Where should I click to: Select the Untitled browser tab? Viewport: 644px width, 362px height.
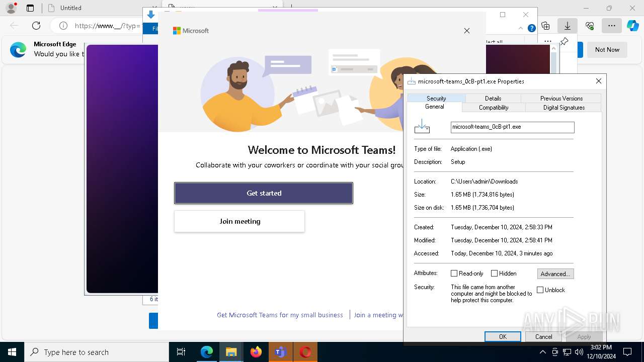70,8
